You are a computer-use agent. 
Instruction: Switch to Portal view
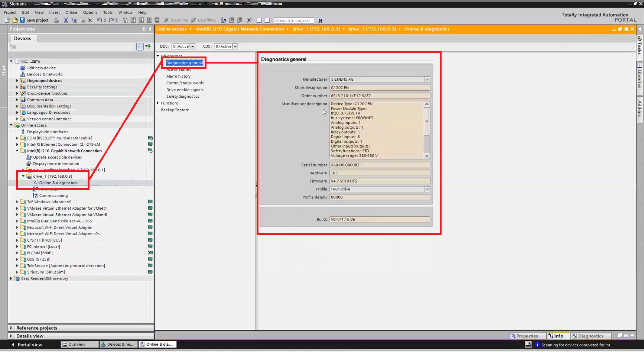[x=27, y=345]
